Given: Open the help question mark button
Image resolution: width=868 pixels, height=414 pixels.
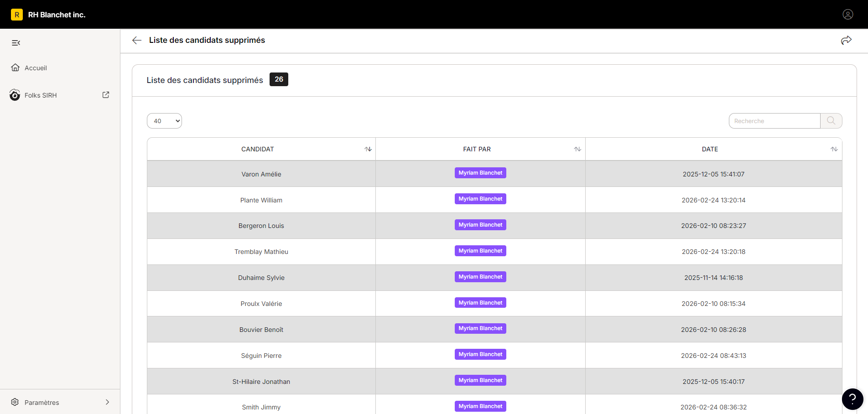Looking at the screenshot, I should click(852, 399).
